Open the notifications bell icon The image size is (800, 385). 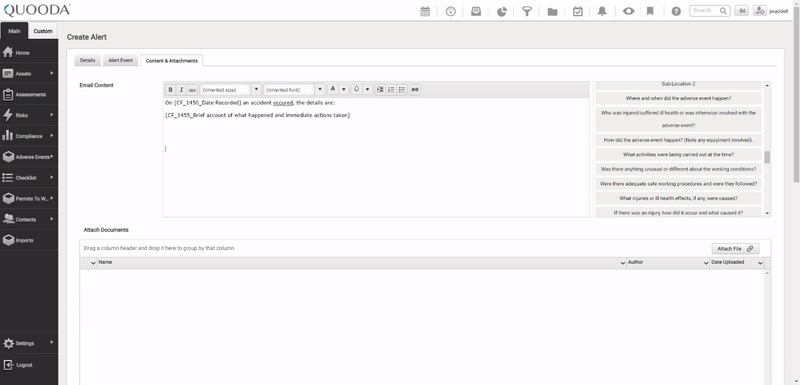click(602, 11)
